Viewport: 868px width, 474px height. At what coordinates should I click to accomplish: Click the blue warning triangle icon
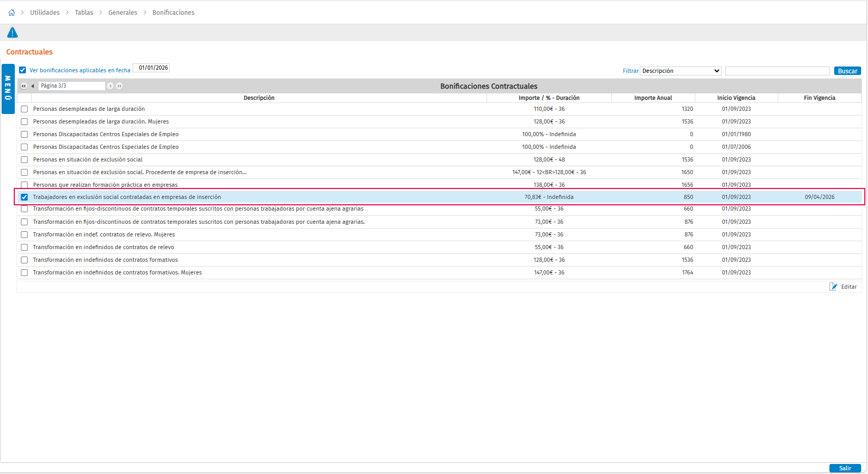(12, 33)
